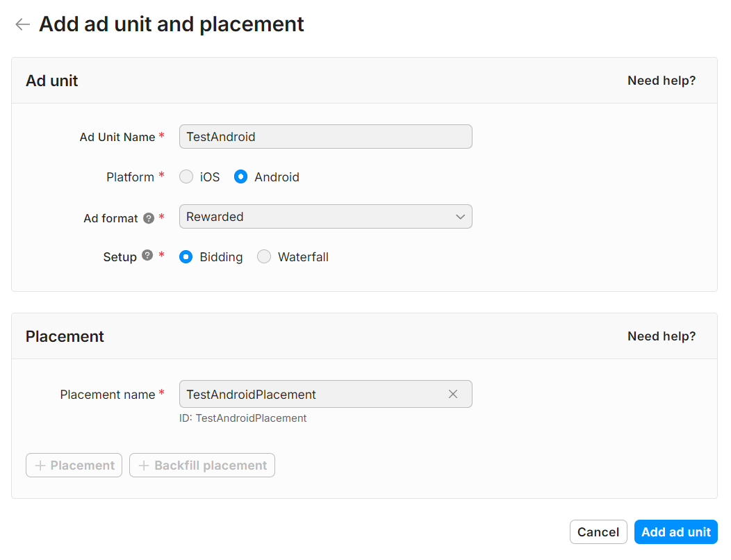Open the Setup help question icon
Image resolution: width=731 pixels, height=560 pixels.
click(147, 255)
